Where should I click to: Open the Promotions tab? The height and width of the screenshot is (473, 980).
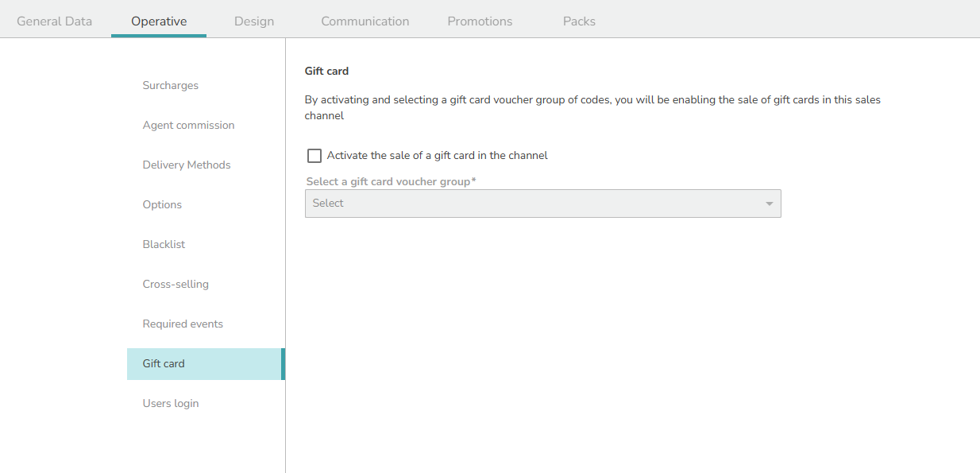point(480,21)
